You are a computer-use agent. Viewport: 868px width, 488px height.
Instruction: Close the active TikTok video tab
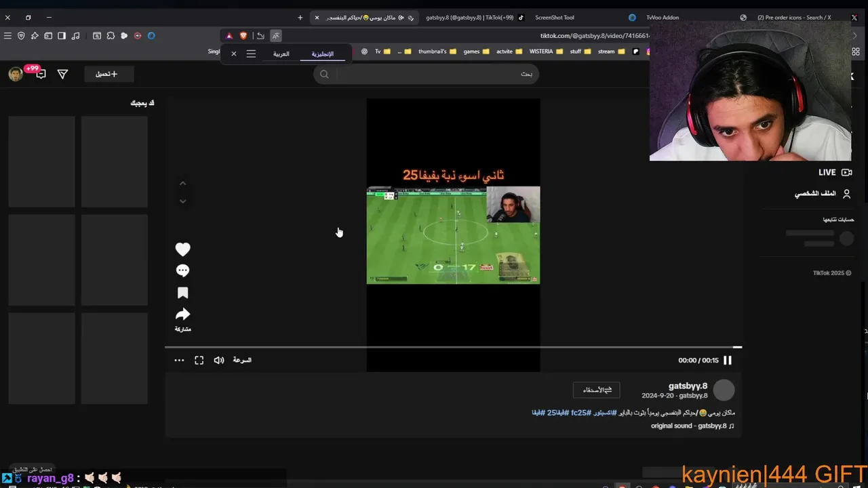click(317, 18)
